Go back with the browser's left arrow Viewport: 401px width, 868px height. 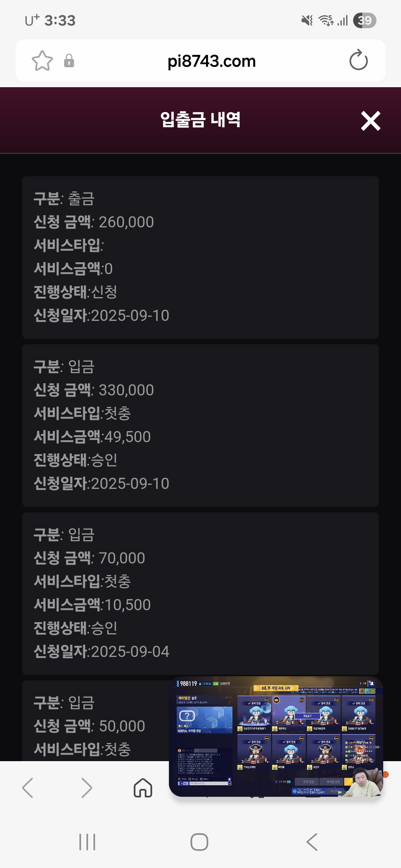(x=28, y=788)
